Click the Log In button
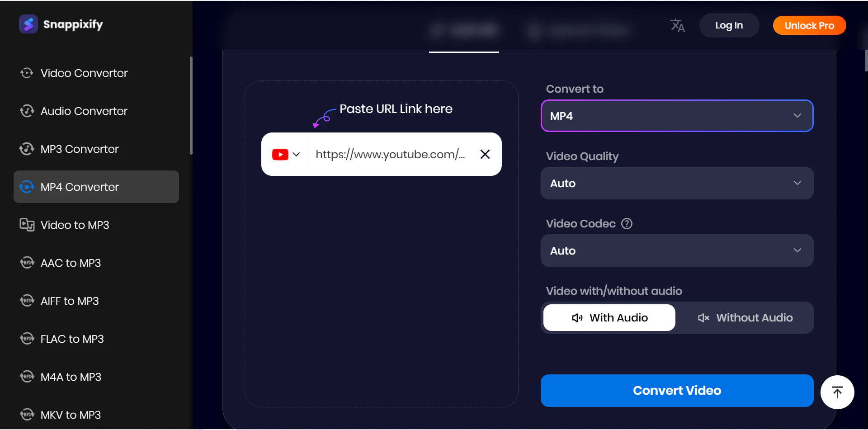The image size is (868, 430). (x=729, y=25)
